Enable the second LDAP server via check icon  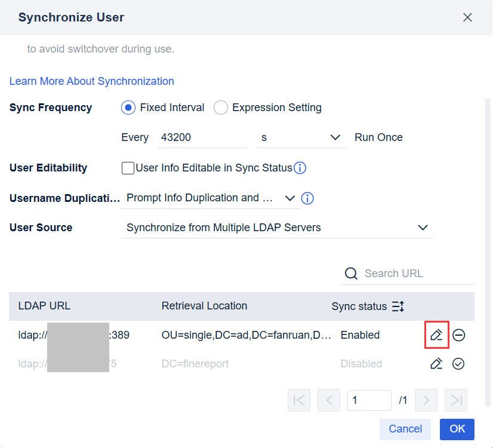point(458,363)
